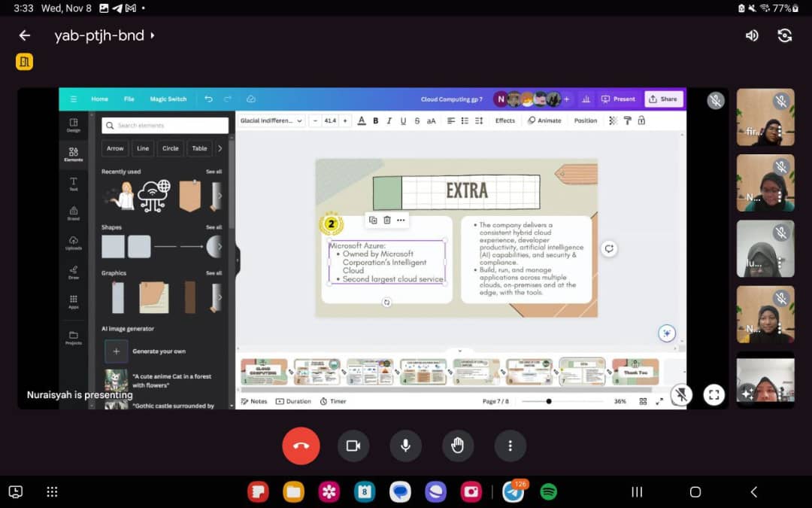Viewport: 812px width, 508px height.
Task: Open the Effects options
Action: [x=505, y=120]
